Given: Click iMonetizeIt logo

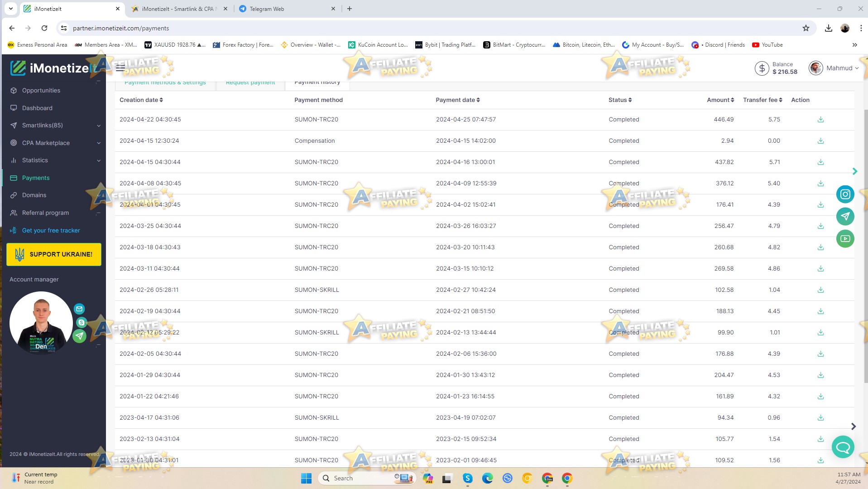Looking at the screenshot, I should tap(53, 68).
